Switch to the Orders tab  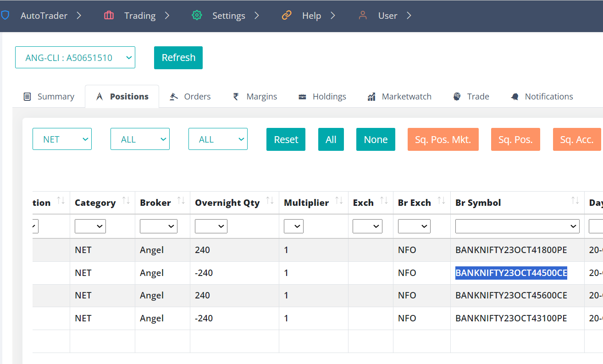point(190,97)
